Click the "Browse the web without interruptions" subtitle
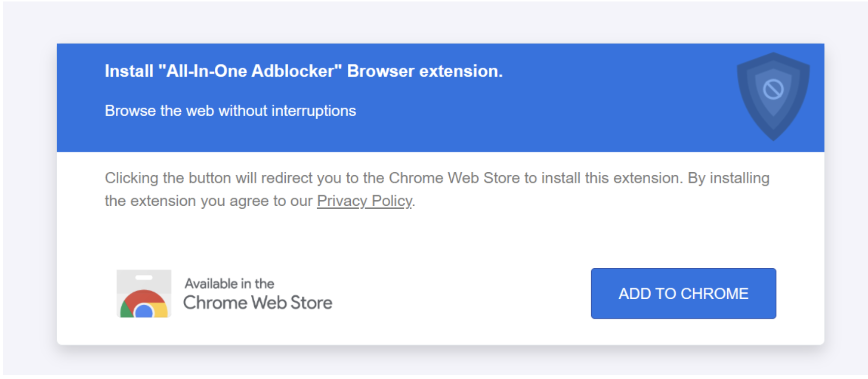The width and height of the screenshot is (868, 379). [230, 111]
